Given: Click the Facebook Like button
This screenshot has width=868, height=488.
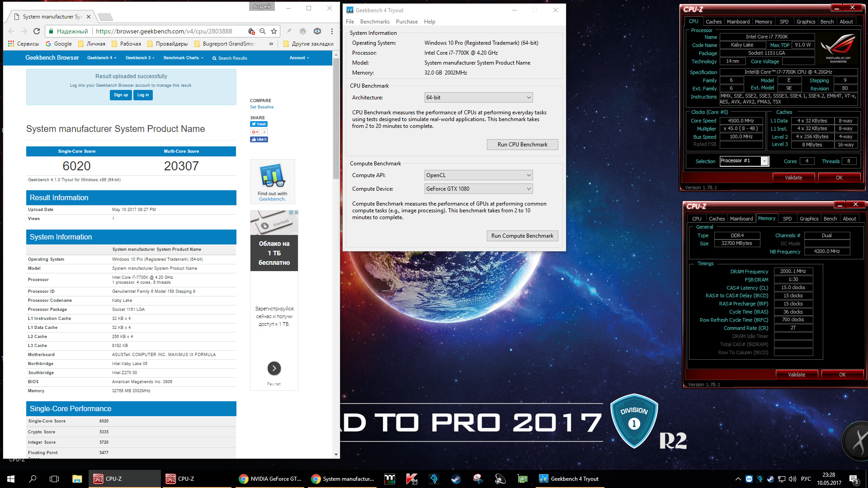Looking at the screenshot, I should 259,140.
